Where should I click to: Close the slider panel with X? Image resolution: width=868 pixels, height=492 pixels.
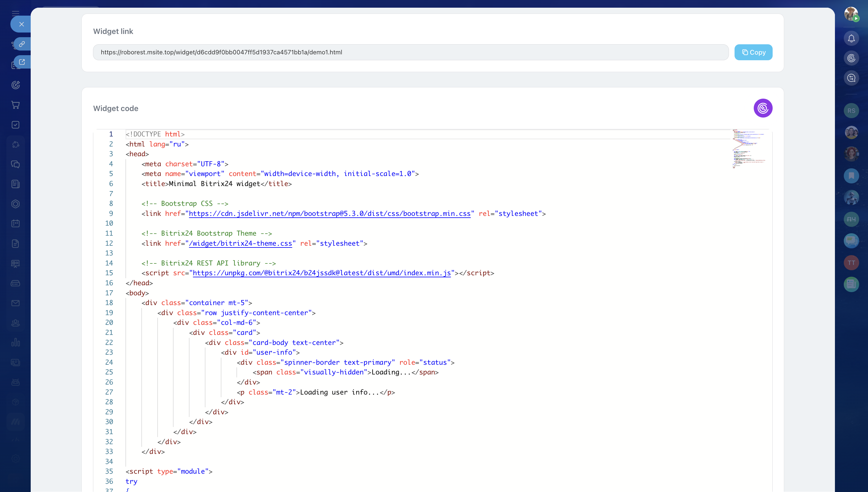point(22,24)
